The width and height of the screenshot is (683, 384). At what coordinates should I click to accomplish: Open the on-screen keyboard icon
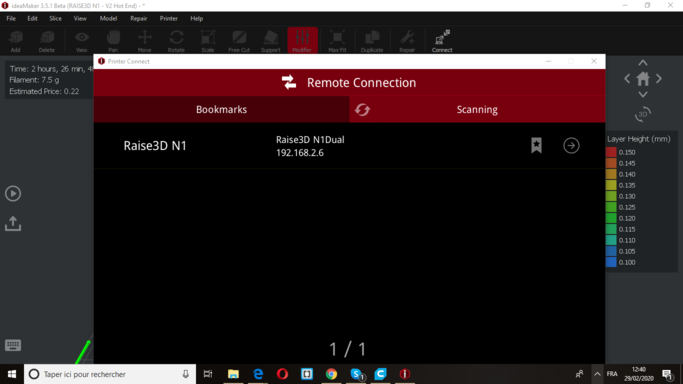click(13, 345)
